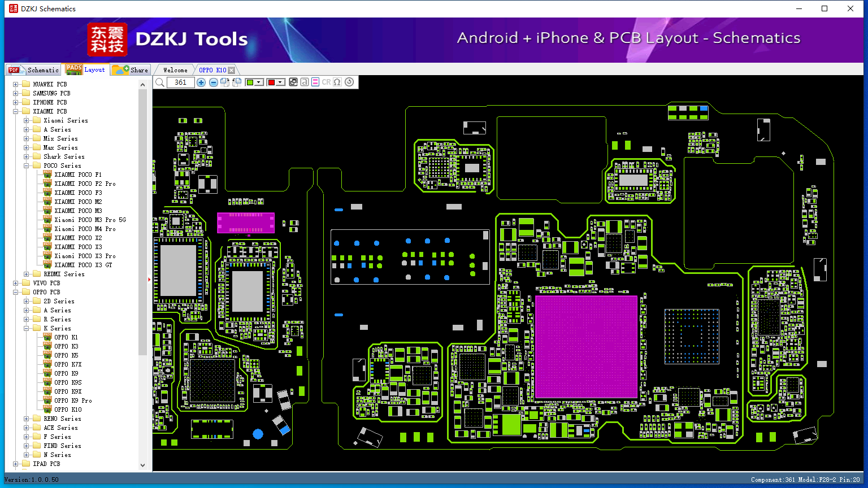Click the folder icon of Mix Series
868x488 pixels.
click(x=37, y=138)
